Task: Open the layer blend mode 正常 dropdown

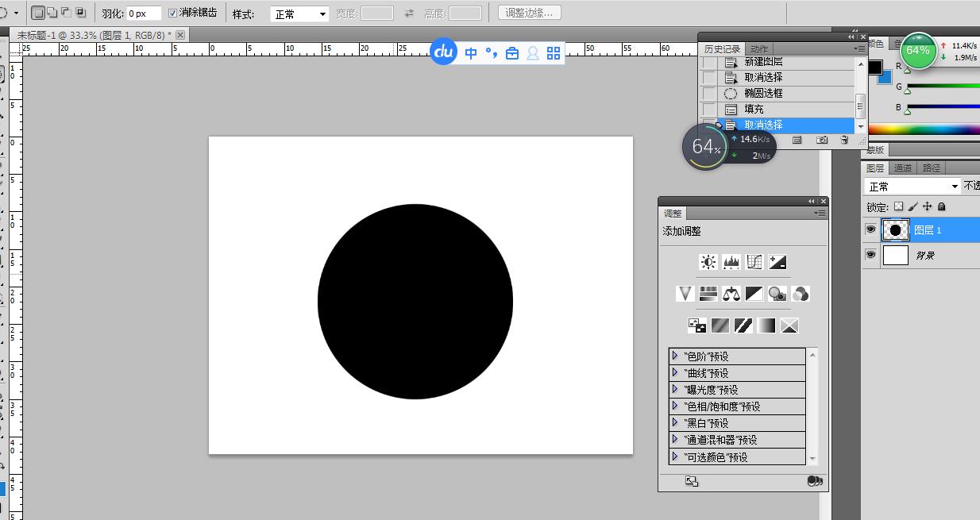Action: tap(912, 187)
